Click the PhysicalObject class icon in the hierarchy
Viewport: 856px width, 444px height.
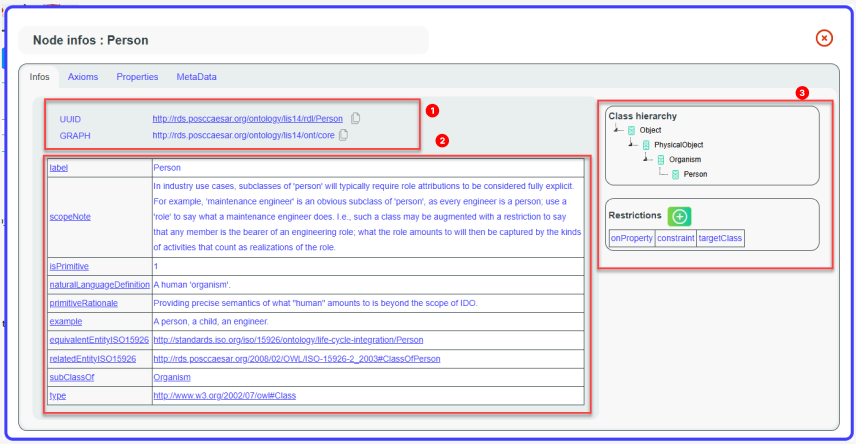click(x=646, y=145)
